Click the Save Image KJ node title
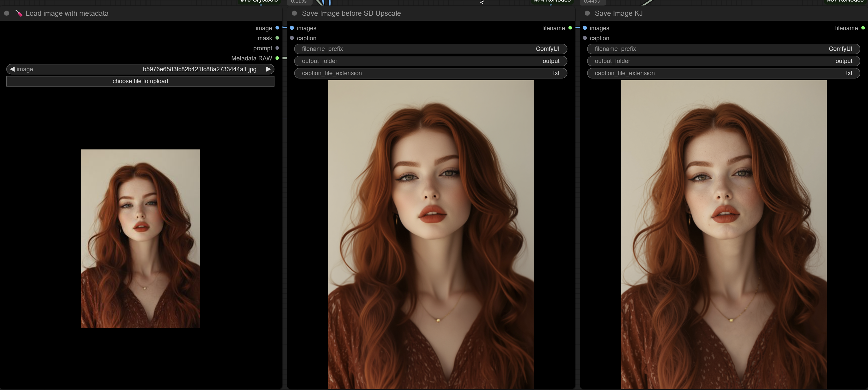Viewport: 868px width, 390px height. pos(618,13)
